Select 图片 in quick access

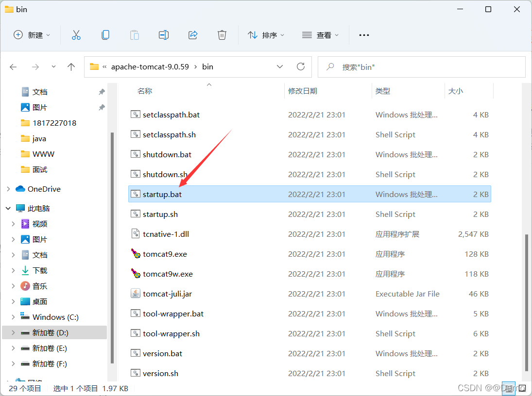tap(40, 107)
